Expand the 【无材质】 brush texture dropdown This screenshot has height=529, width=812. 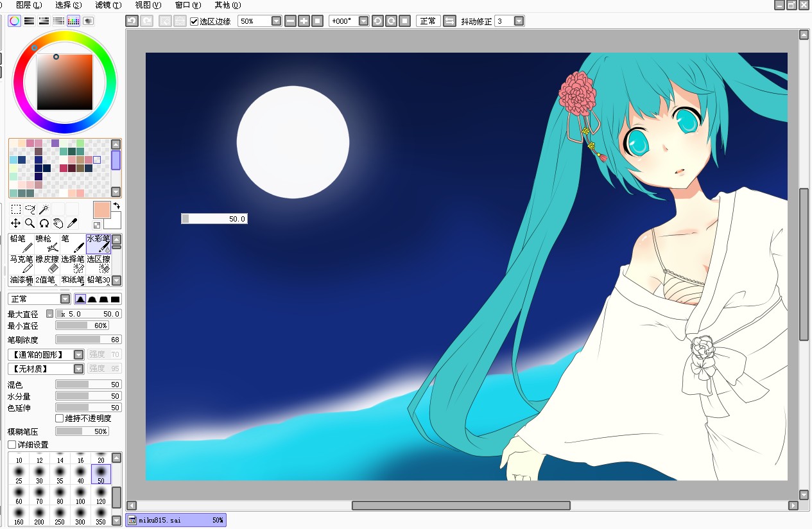[x=78, y=369]
